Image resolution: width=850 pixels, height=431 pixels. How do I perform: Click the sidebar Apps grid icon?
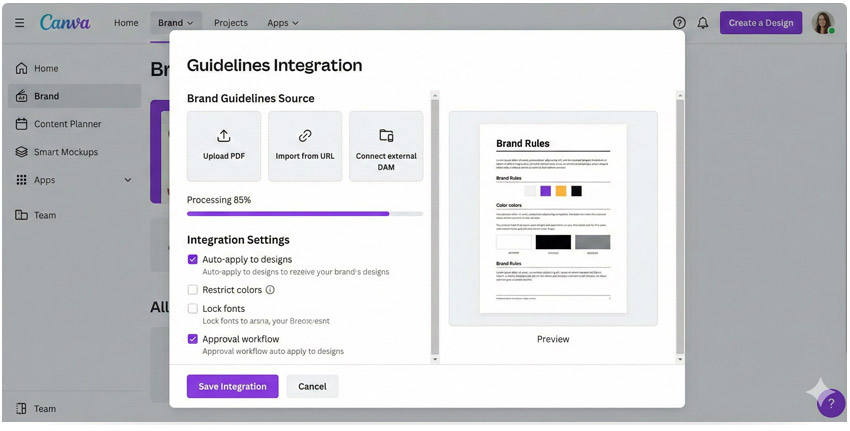[x=21, y=180]
